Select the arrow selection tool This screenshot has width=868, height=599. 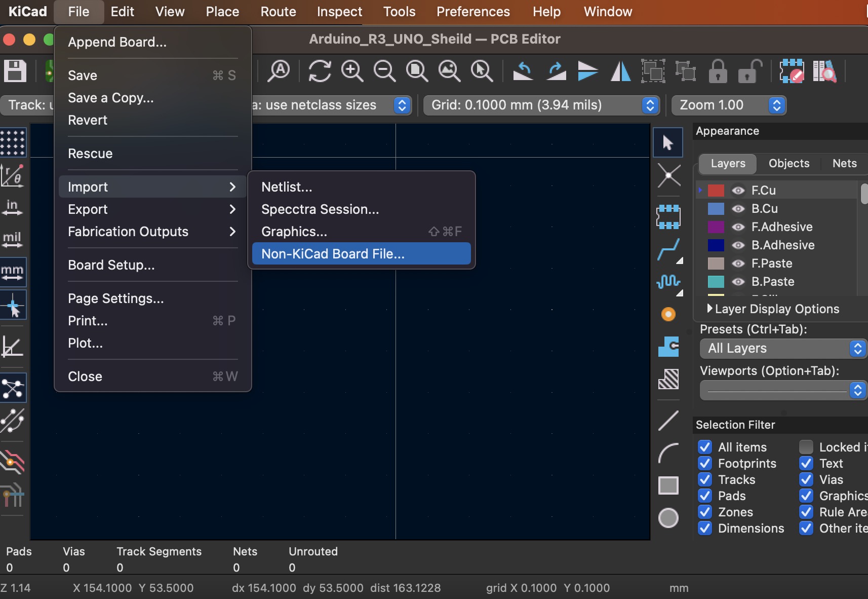[668, 143]
